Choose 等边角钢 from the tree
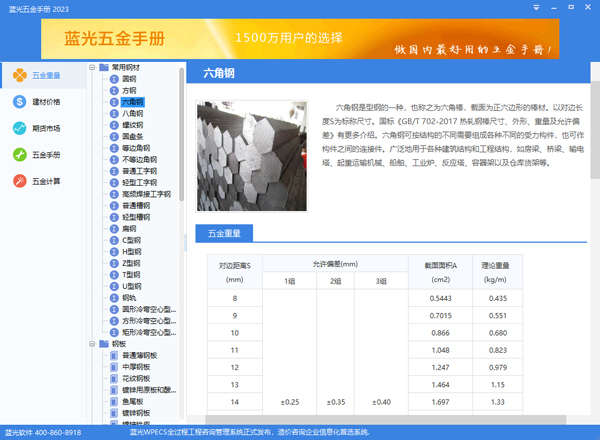The width and height of the screenshot is (600, 440). click(135, 148)
